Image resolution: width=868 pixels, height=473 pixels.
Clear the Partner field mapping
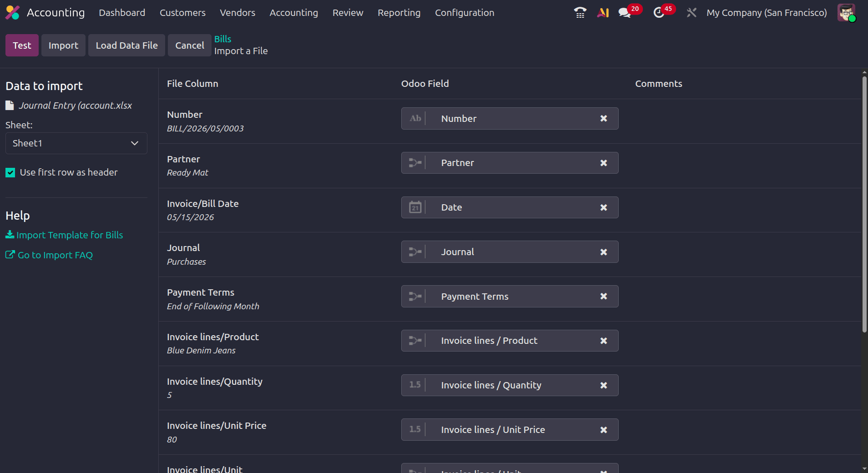604,163
